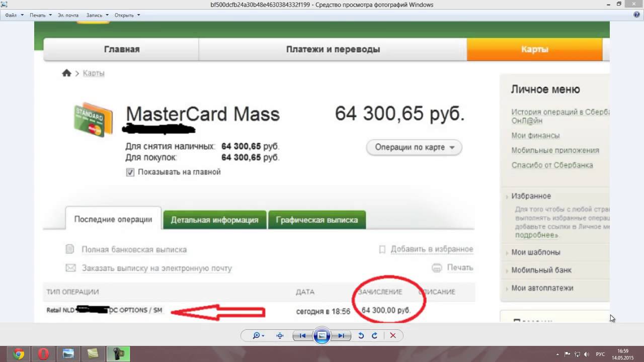Click Заказать выписку на электронную почту
This screenshot has height=362, width=644.
click(157, 268)
